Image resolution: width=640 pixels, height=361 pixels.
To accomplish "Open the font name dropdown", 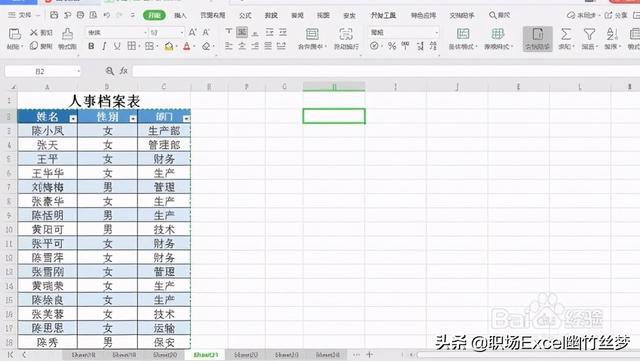I will [x=145, y=33].
